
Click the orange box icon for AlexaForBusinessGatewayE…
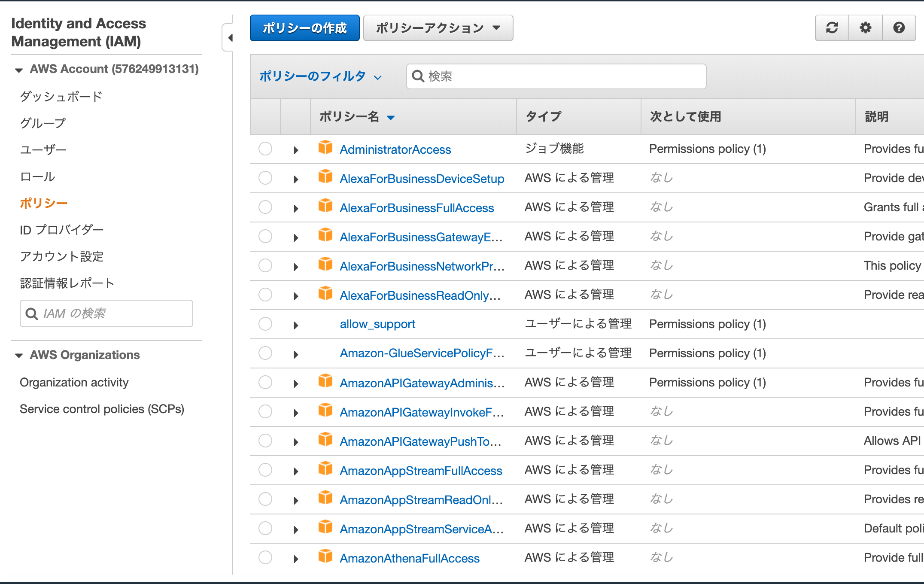click(325, 234)
